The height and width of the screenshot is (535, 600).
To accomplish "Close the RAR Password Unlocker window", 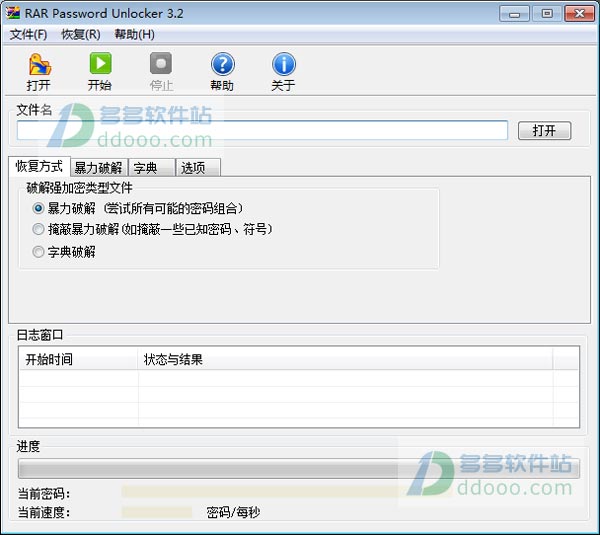I will 579,14.
